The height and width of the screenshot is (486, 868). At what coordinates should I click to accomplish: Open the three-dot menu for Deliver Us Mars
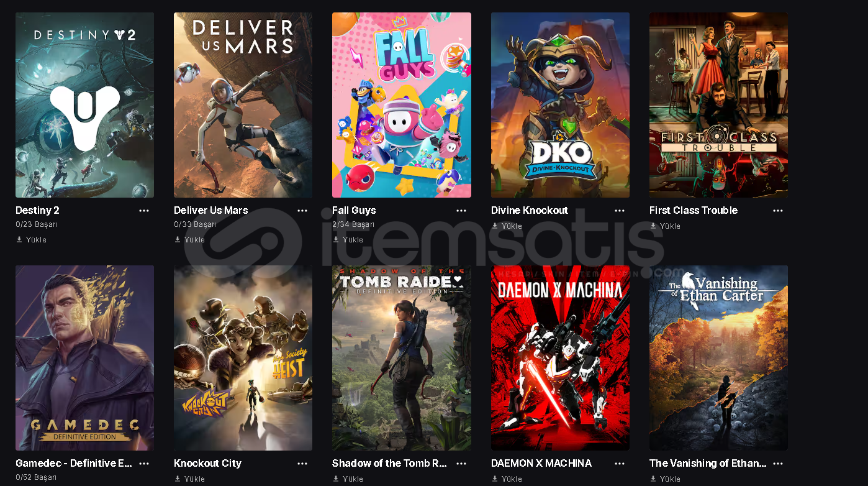coord(302,211)
